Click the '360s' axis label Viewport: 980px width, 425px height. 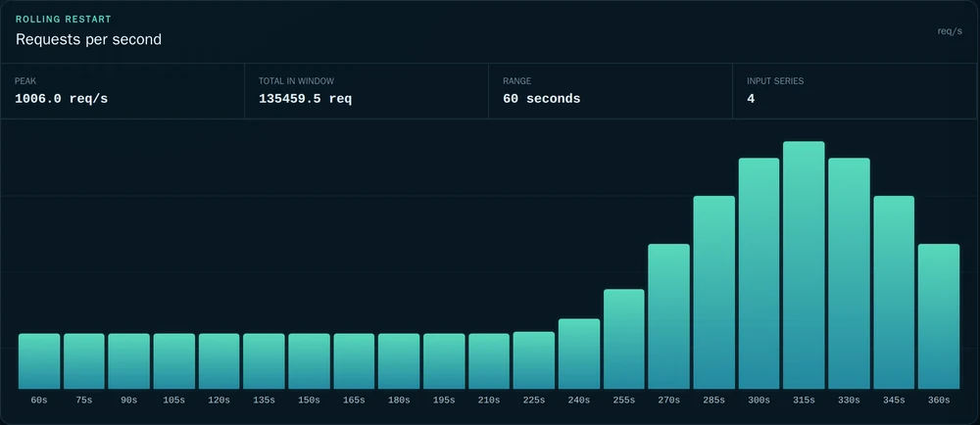939,401
